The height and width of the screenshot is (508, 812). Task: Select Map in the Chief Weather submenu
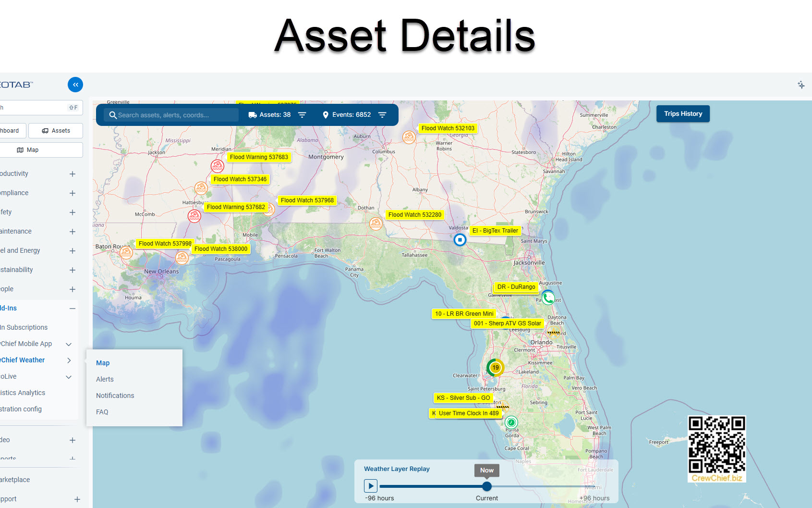(x=103, y=363)
